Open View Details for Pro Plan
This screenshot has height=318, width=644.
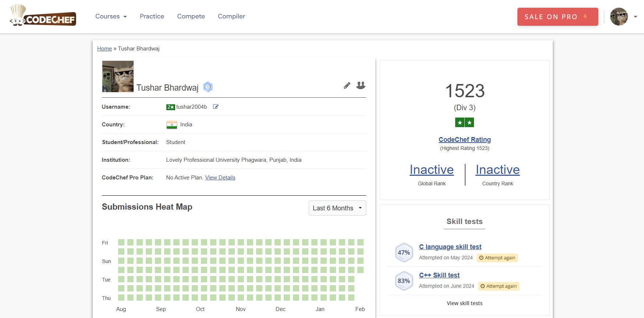(220, 178)
